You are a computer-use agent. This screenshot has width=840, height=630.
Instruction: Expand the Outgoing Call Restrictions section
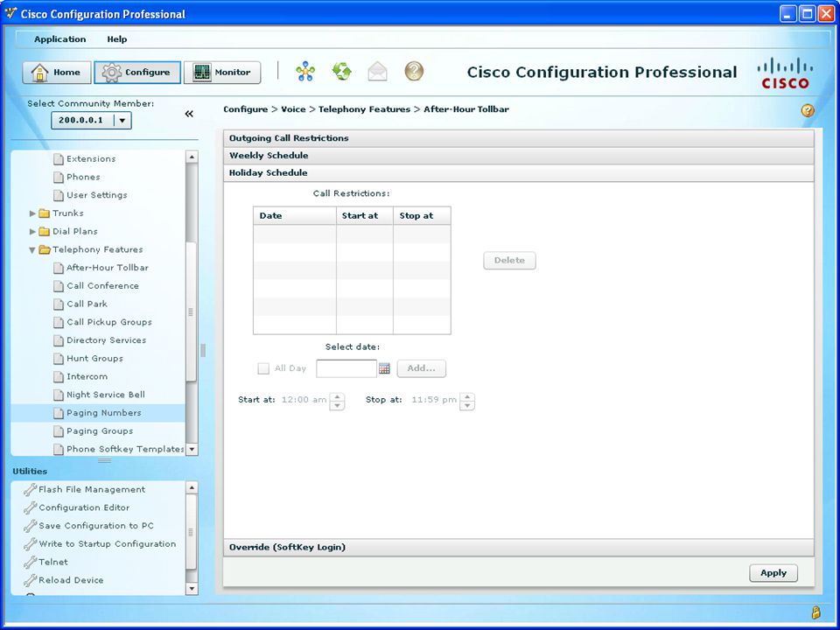[x=519, y=138]
